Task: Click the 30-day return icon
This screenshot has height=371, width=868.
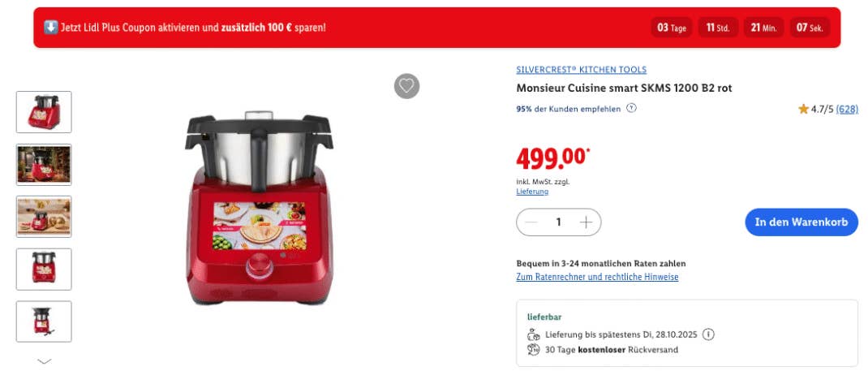Action: pyautogui.click(x=534, y=350)
